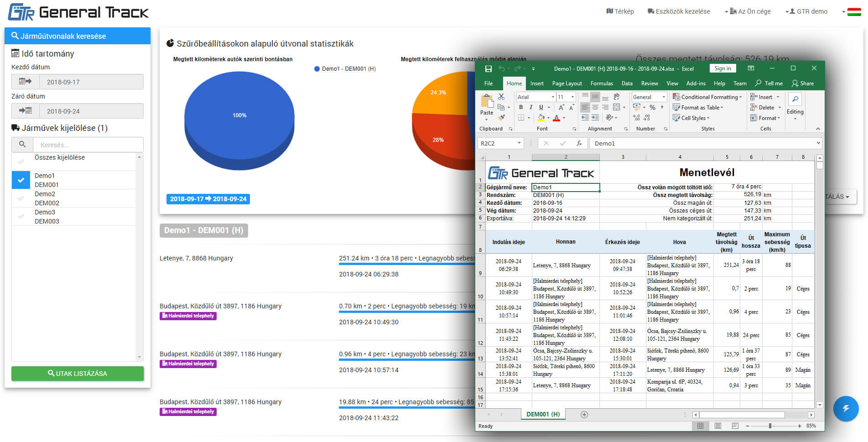Open the Formulas ribbon tab
The image size is (868, 442).
(x=602, y=83)
